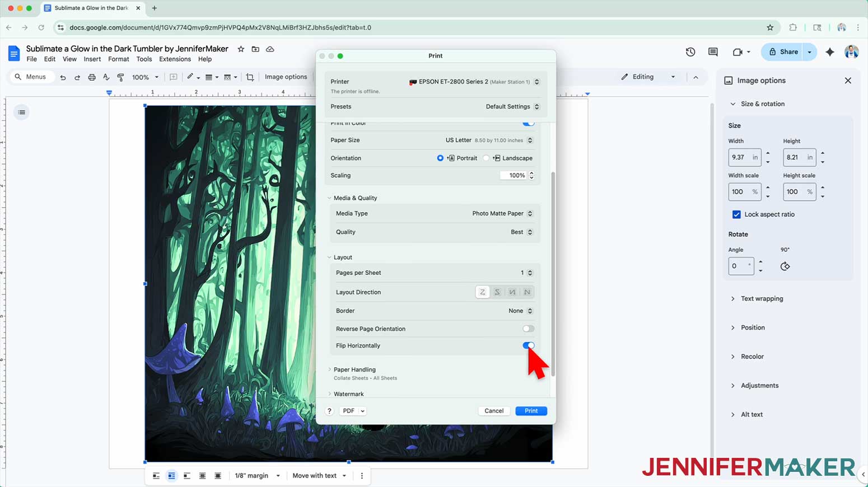Toggle Reverse Page Orientation switch
Viewport: 868px width, 487px height.
pyautogui.click(x=528, y=329)
